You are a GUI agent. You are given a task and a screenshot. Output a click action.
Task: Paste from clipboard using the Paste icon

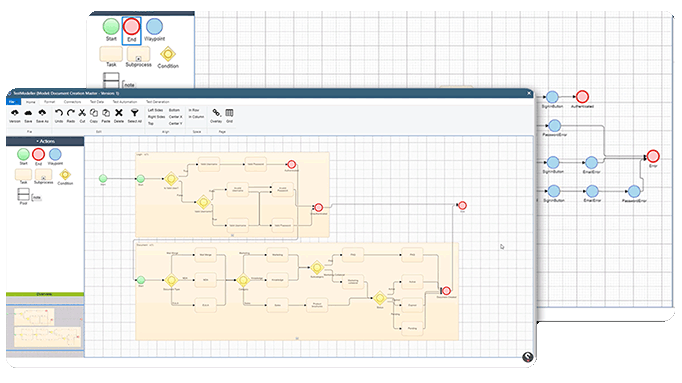click(x=106, y=113)
